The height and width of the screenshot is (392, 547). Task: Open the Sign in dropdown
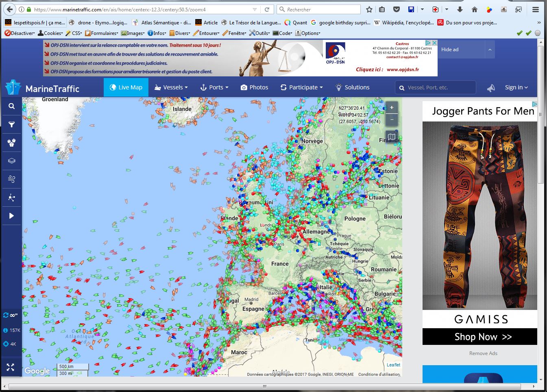click(x=516, y=87)
